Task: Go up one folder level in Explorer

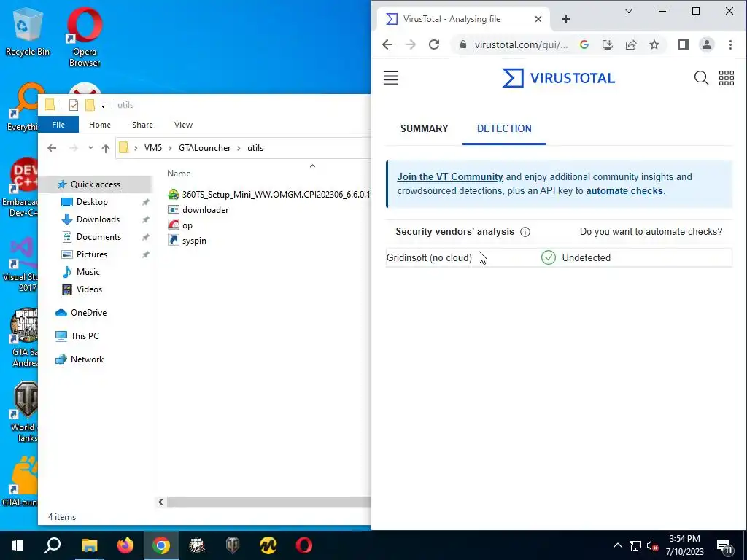Action: tap(105, 148)
